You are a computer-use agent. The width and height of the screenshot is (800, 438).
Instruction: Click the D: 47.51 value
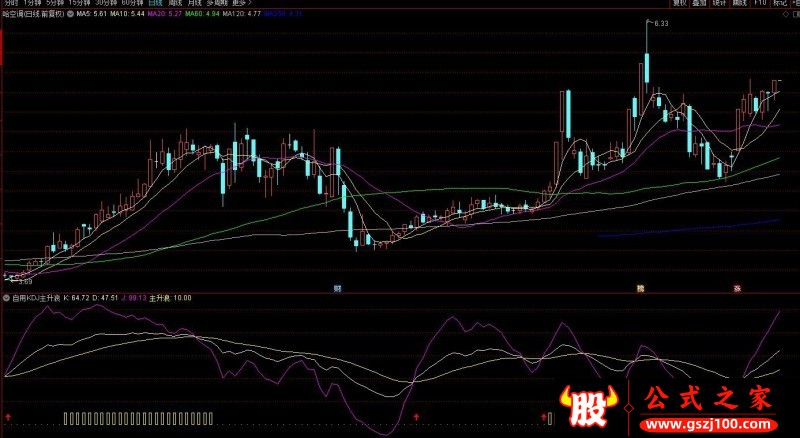(106, 298)
